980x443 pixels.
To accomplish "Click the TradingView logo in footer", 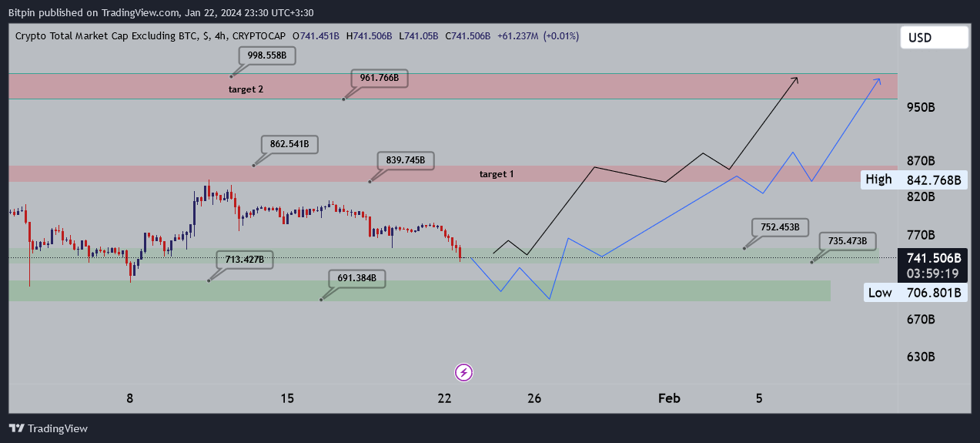I will (x=48, y=428).
